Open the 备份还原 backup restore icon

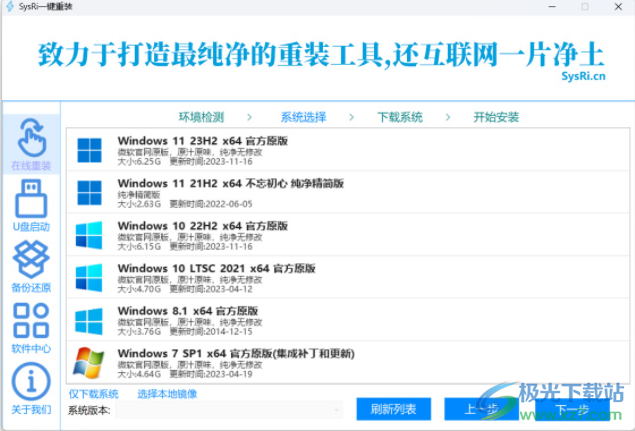click(31, 259)
